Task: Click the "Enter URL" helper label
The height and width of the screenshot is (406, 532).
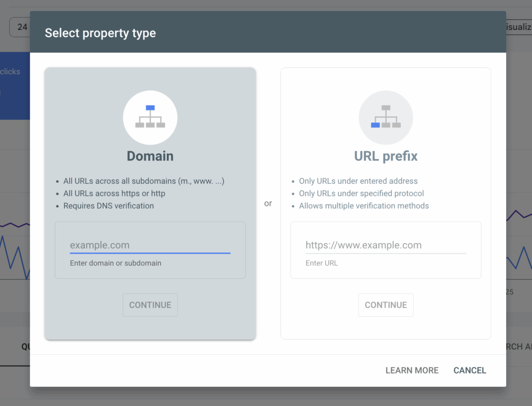Action: 322,263
